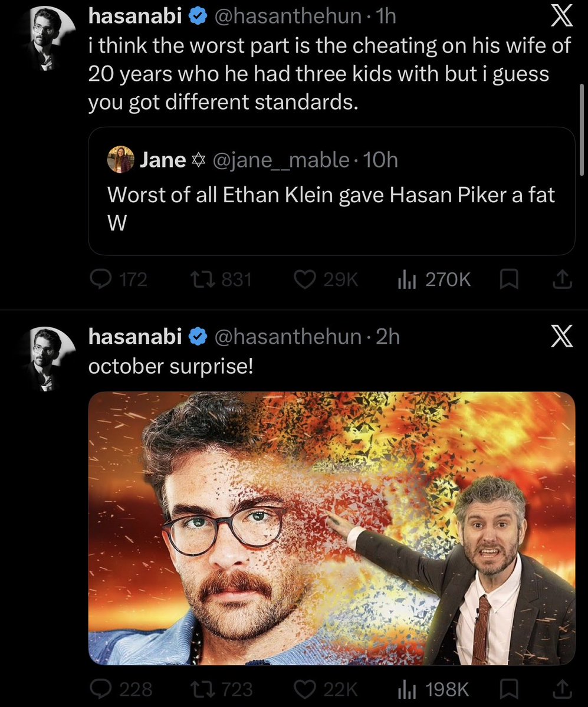Screen dimensions: 588x707
Task: Like the tweet with 29K likes
Action: click(x=326, y=279)
